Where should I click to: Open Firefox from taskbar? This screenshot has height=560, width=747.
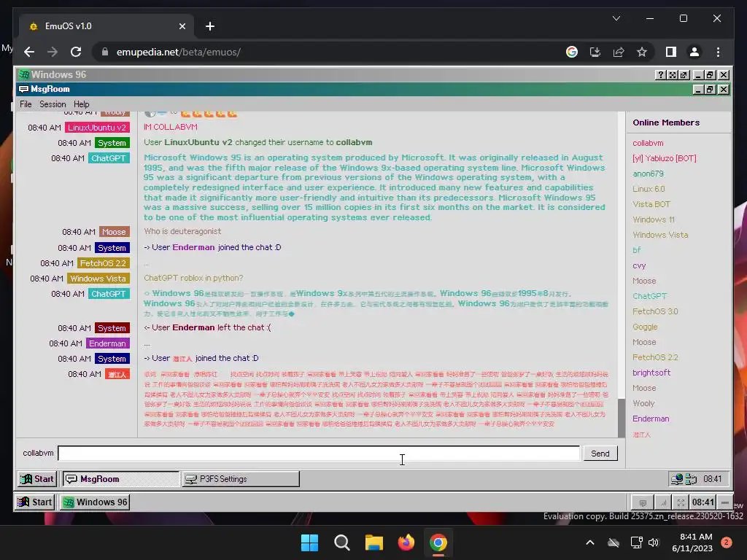pos(406,542)
